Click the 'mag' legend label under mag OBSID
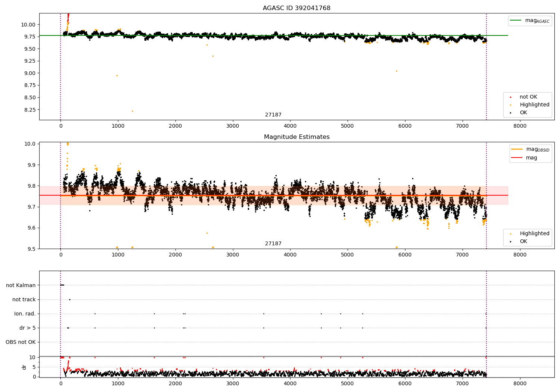The height and width of the screenshot is (392, 560). (x=532, y=158)
